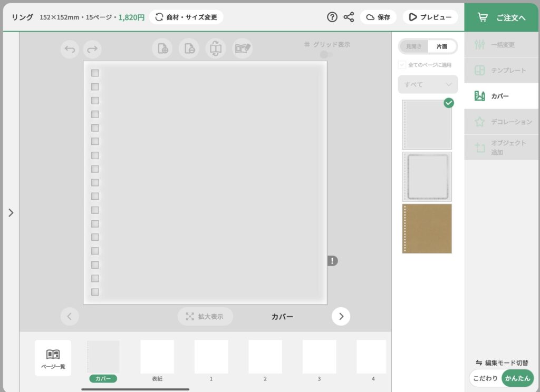Click the share icon in header
Screen dimensions: 540x392
pos(349,17)
